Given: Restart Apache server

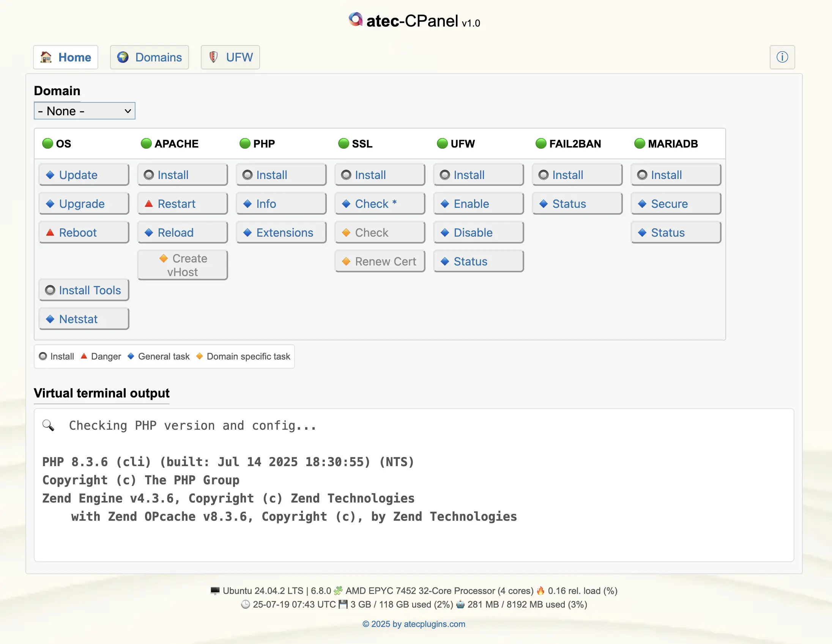Looking at the screenshot, I should [183, 204].
